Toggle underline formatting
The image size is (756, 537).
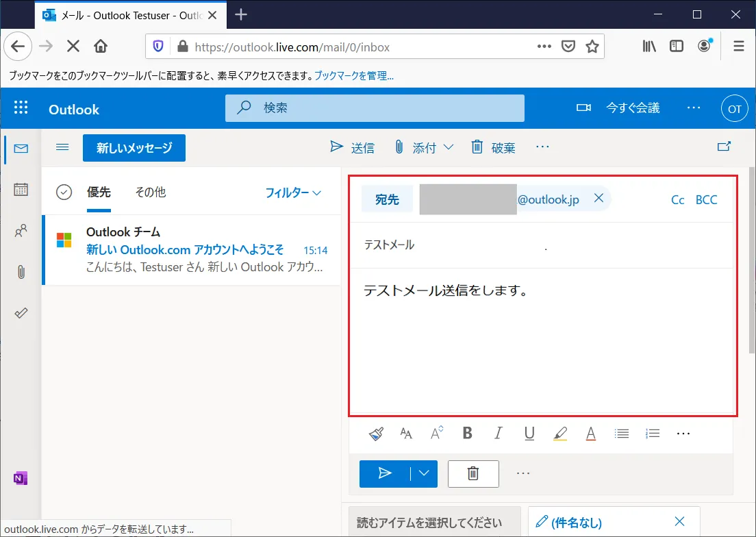tap(529, 434)
